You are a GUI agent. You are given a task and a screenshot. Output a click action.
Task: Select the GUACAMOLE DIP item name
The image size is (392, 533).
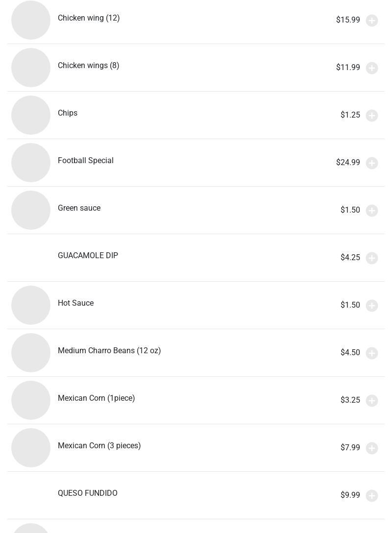point(88,256)
